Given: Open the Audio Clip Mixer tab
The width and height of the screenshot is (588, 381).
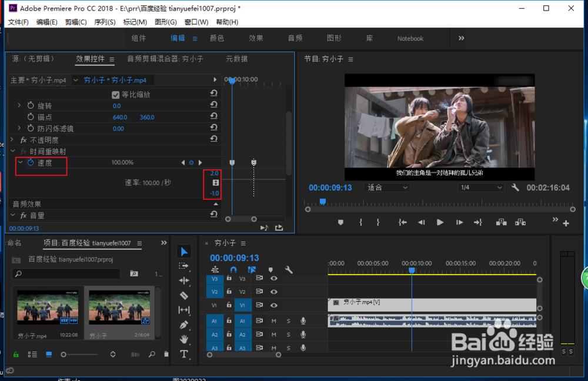Looking at the screenshot, I should click(165, 59).
